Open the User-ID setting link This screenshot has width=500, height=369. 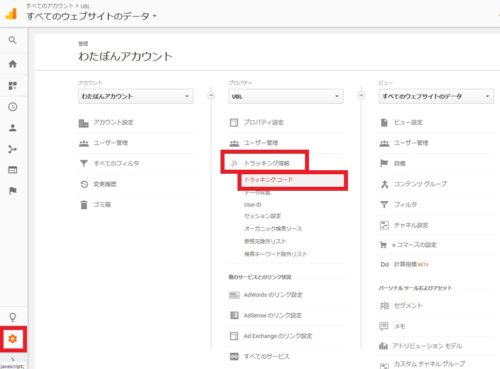(x=252, y=204)
